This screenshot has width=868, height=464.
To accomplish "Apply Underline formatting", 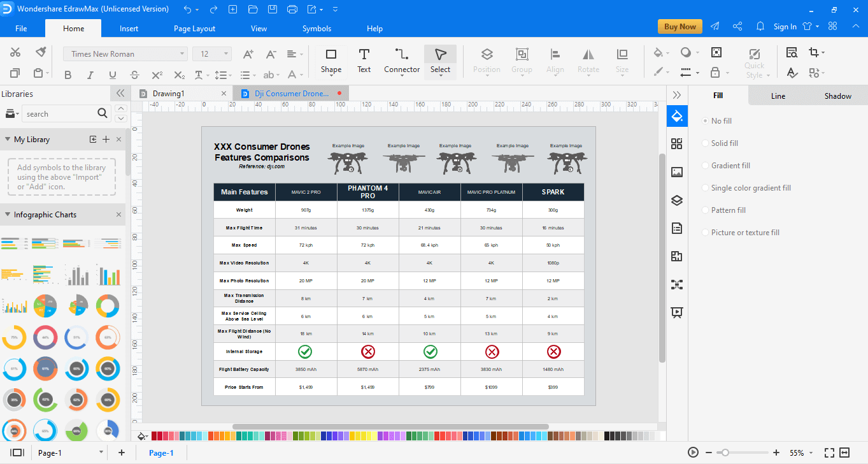I will 112,75.
